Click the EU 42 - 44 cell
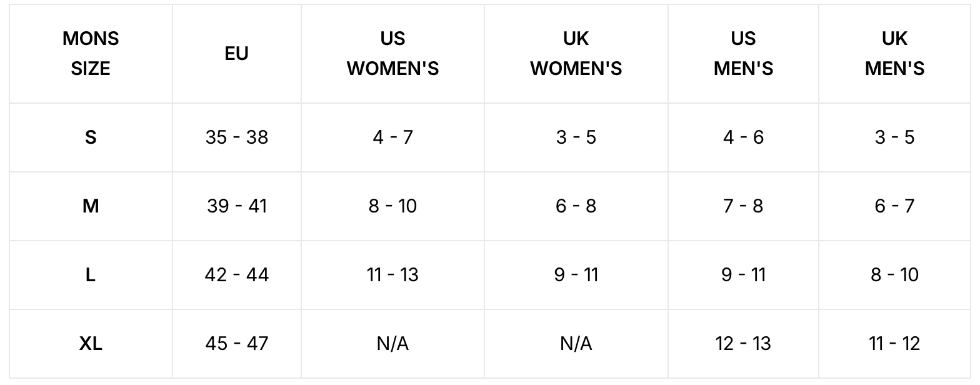The height and width of the screenshot is (385, 980). click(x=236, y=275)
